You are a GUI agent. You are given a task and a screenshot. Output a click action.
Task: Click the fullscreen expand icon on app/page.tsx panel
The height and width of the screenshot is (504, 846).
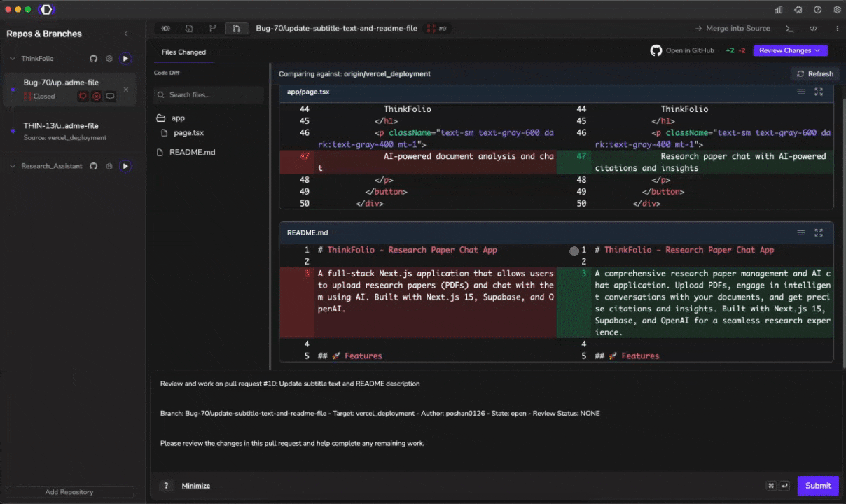tap(819, 92)
